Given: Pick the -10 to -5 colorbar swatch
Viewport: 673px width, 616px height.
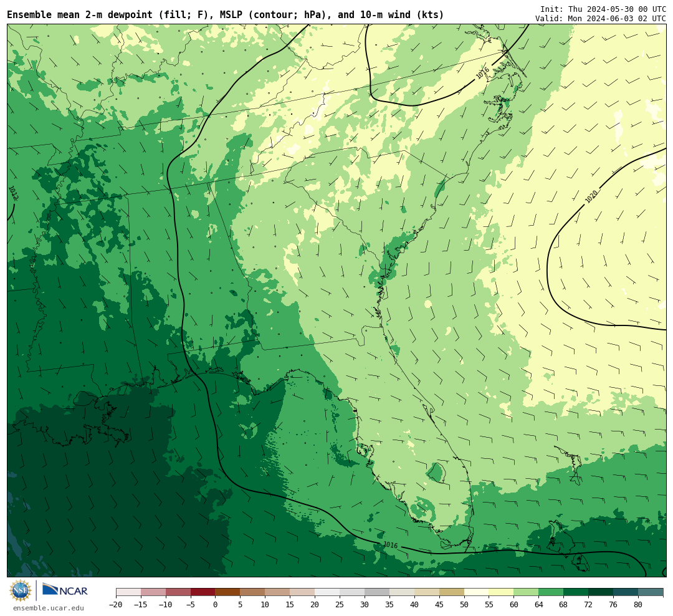Looking at the screenshot, I should (178, 592).
